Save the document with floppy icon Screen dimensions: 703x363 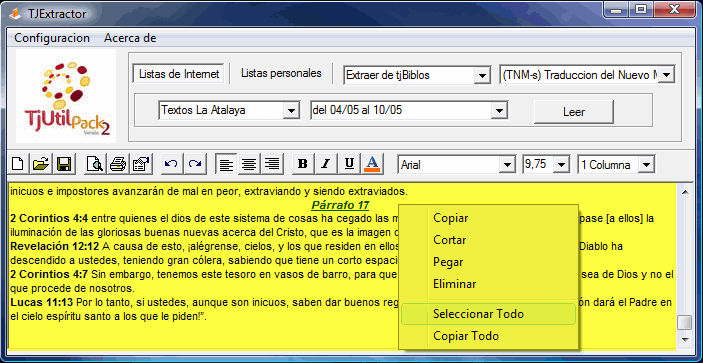pyautogui.click(x=64, y=164)
